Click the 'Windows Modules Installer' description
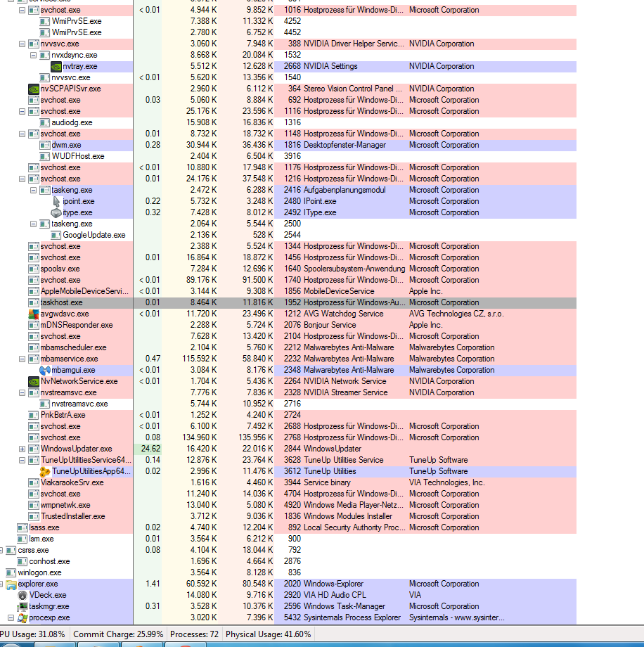 click(348, 516)
